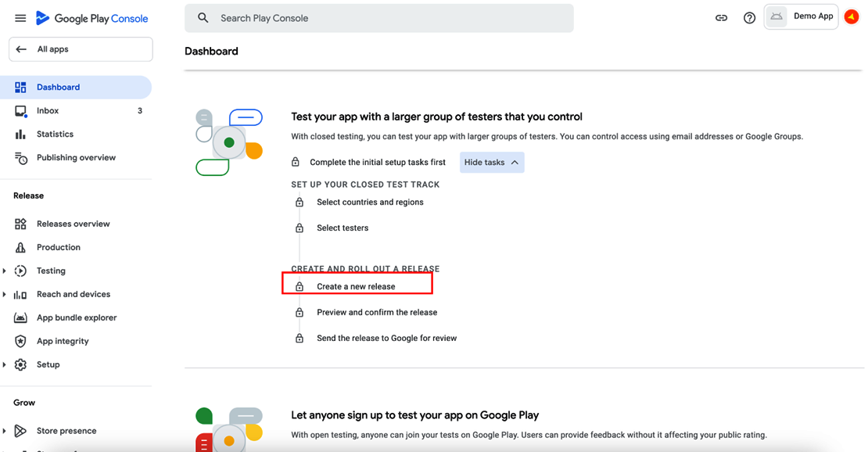The height and width of the screenshot is (452, 868).
Task: Click the All apps back button
Action: click(80, 49)
